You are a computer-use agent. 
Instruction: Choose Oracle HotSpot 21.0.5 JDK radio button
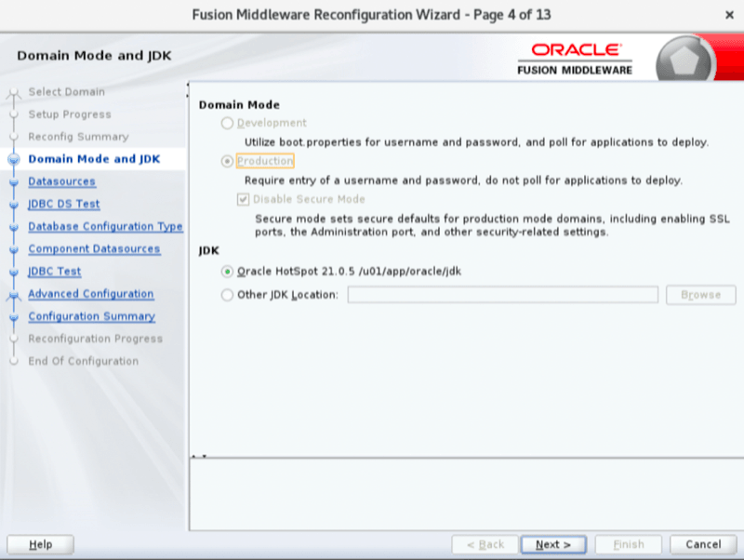pos(227,272)
